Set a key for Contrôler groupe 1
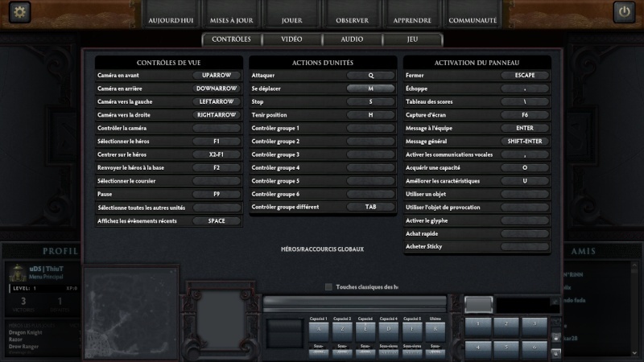 tap(370, 128)
